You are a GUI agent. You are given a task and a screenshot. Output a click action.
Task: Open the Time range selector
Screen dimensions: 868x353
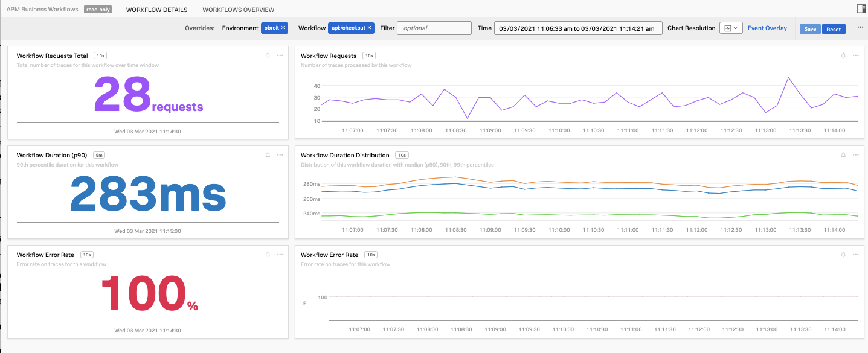[578, 28]
